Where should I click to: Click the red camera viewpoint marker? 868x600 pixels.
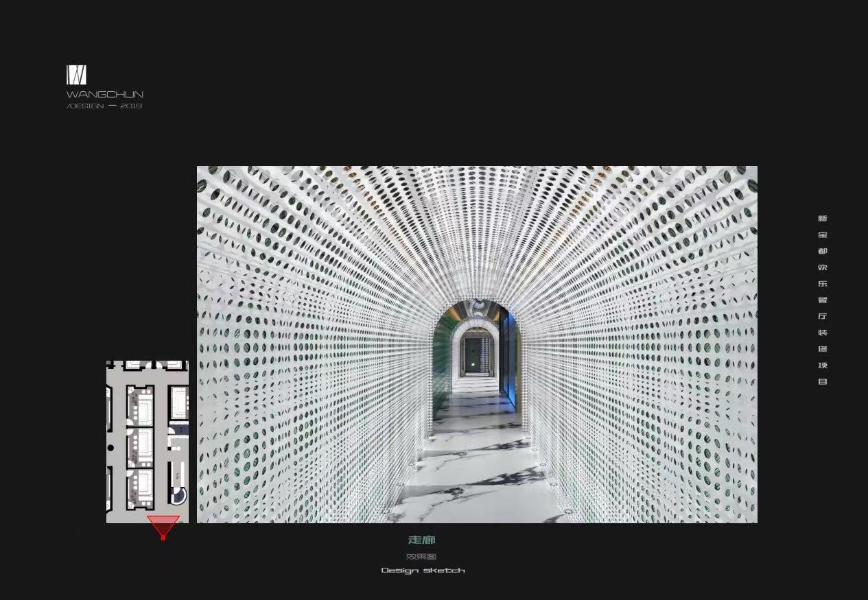[x=163, y=527]
